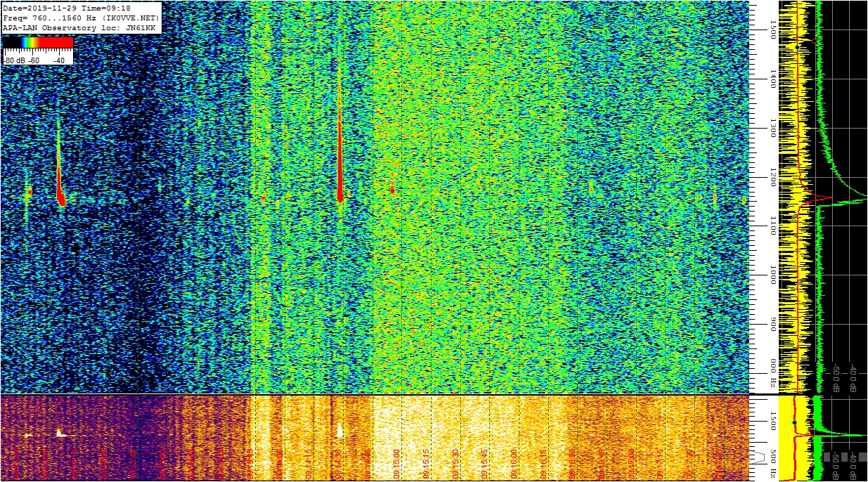Screen dimensions: 868x482
Task: Click the small trapezoid icon on the lower scale
Action: click(759, 457)
